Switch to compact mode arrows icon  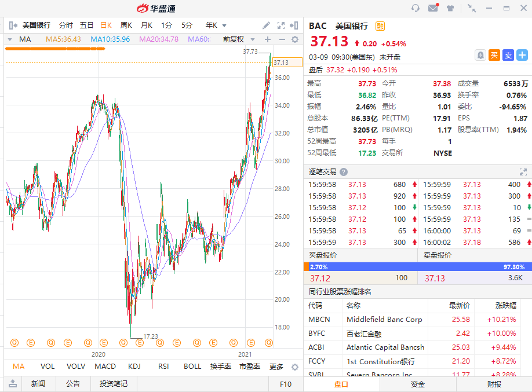[472, 8]
